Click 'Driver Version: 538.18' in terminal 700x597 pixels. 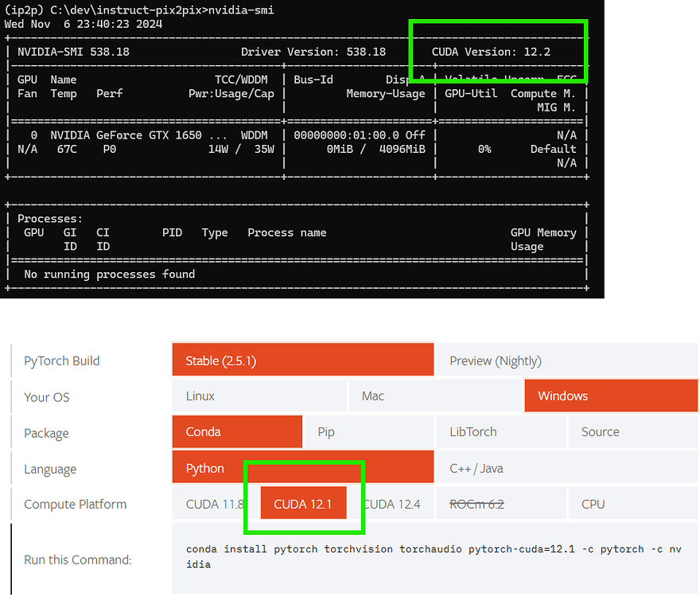coord(313,52)
